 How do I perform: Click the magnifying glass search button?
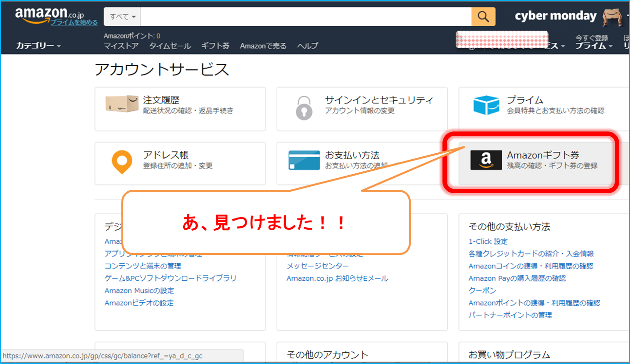coord(483,17)
